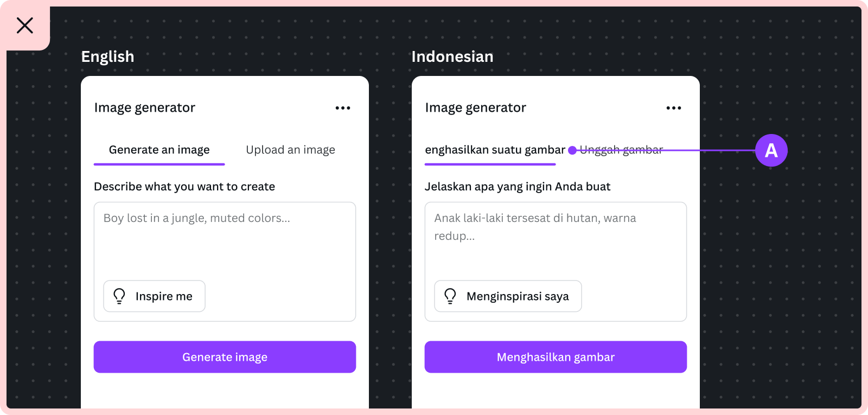The image size is (868, 415).
Task: Click the purple Generate image button
Action: [x=225, y=357]
